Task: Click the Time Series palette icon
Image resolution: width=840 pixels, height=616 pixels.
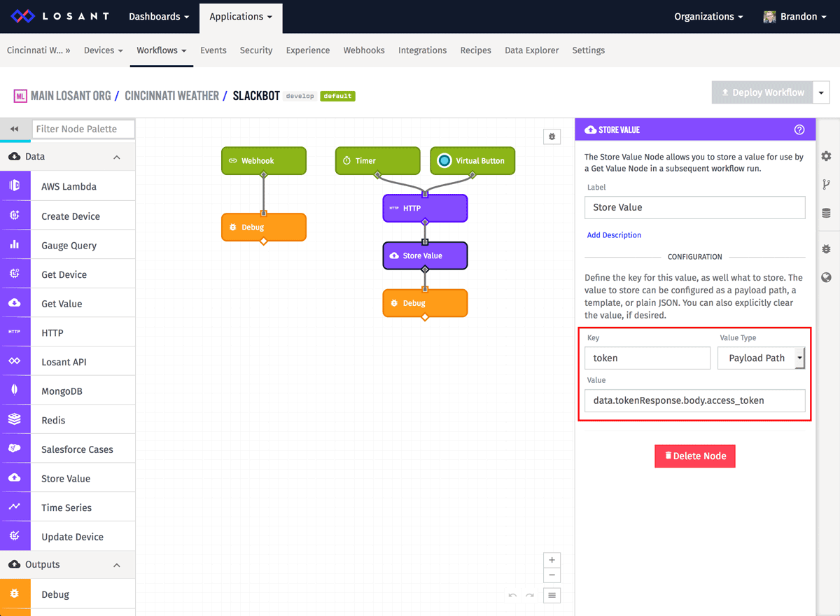Action: click(x=15, y=507)
